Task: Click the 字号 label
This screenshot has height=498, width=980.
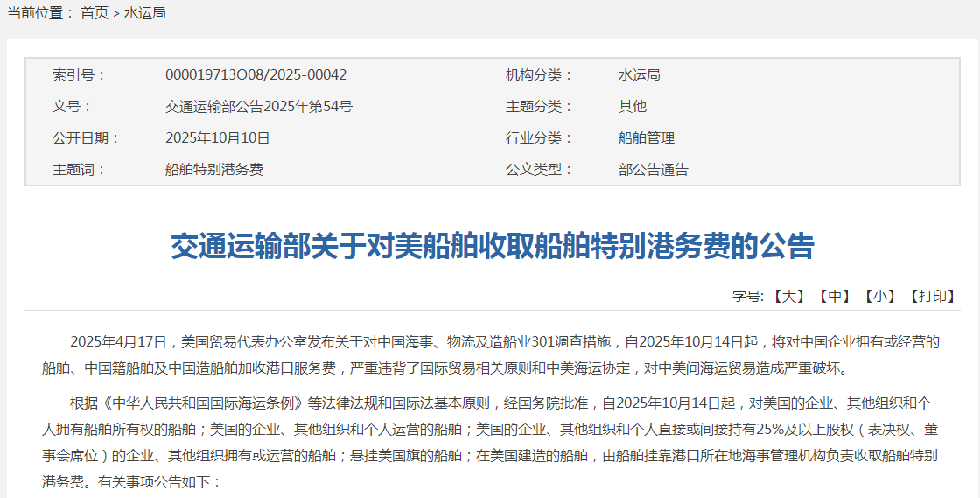Action: 748,297
